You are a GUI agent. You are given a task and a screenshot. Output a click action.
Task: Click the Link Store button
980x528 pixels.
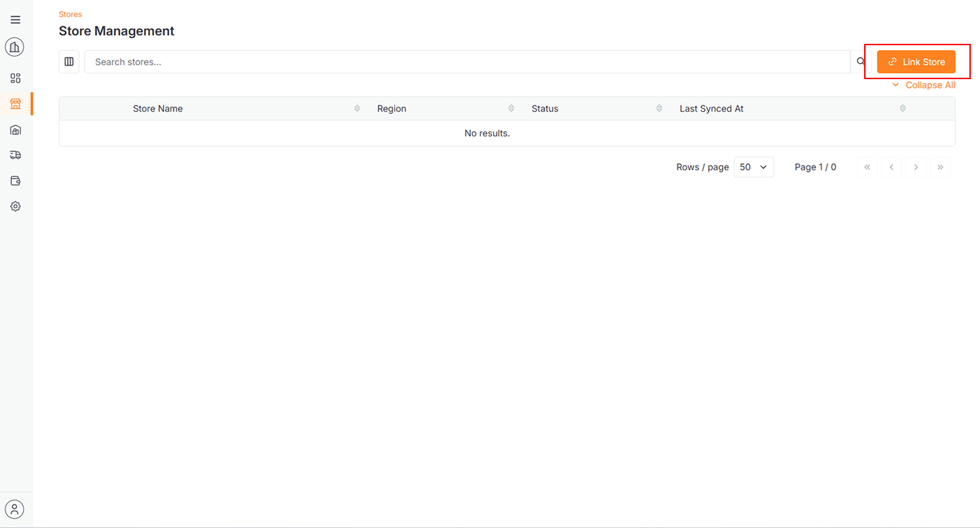[916, 61]
